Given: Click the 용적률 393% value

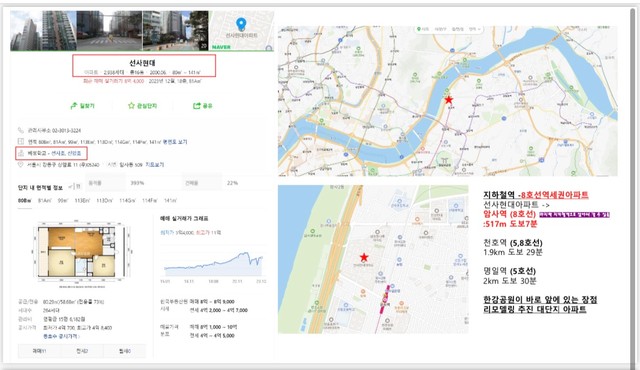Looking at the screenshot, I should (137, 183).
